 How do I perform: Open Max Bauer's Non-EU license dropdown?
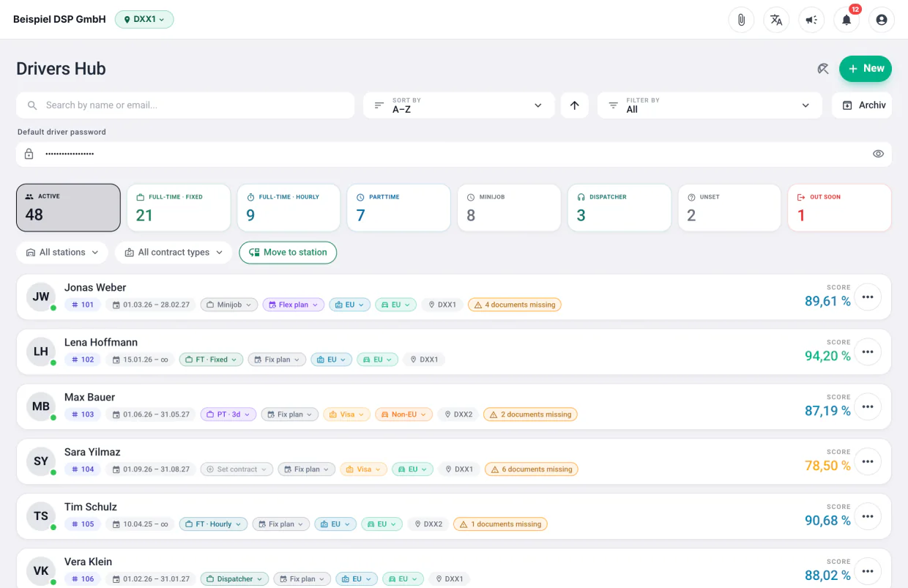(x=403, y=414)
